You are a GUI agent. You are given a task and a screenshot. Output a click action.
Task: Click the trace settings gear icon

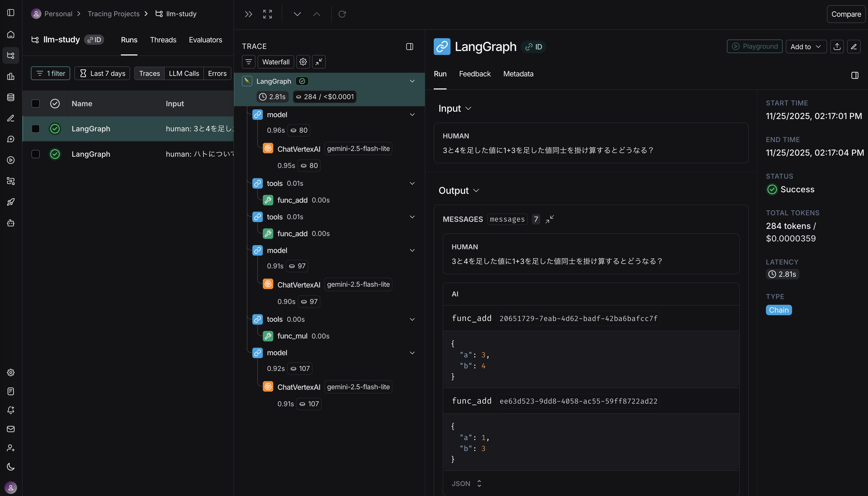tap(303, 62)
